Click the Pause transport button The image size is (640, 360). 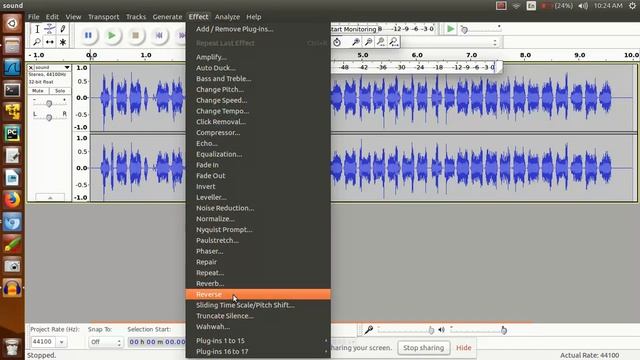[88, 36]
